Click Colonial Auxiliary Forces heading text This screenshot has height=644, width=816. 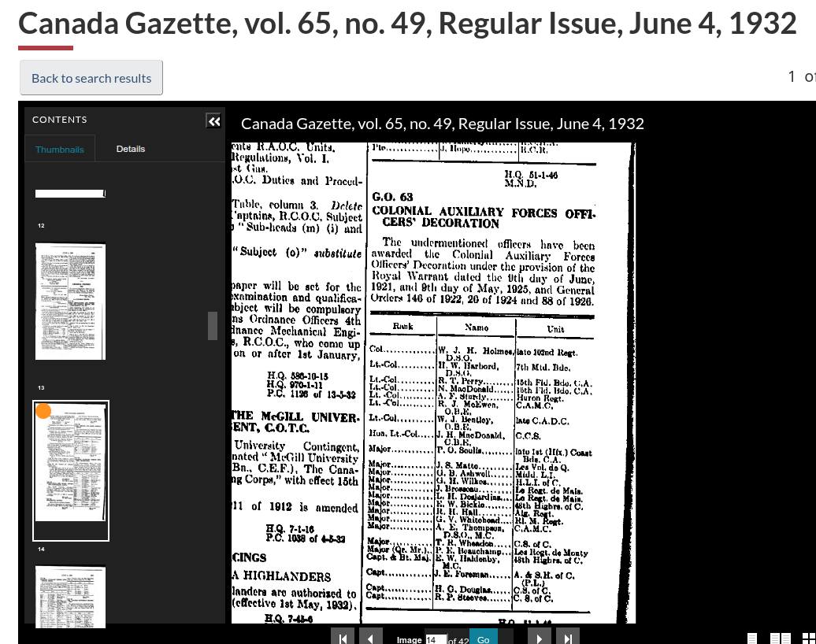tap(484, 217)
